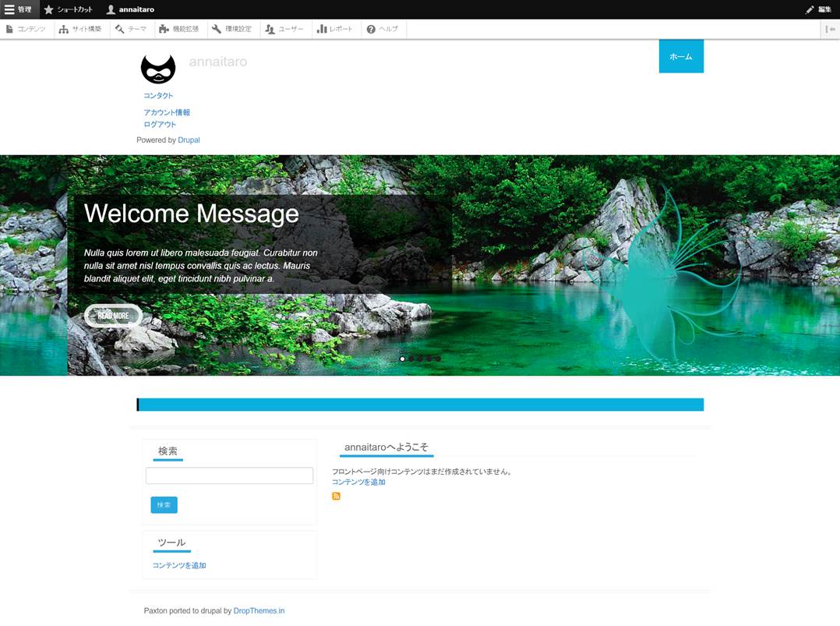Click the Drupal Druplicon site logo
Viewport: 840px width, 626px height.
point(158,69)
